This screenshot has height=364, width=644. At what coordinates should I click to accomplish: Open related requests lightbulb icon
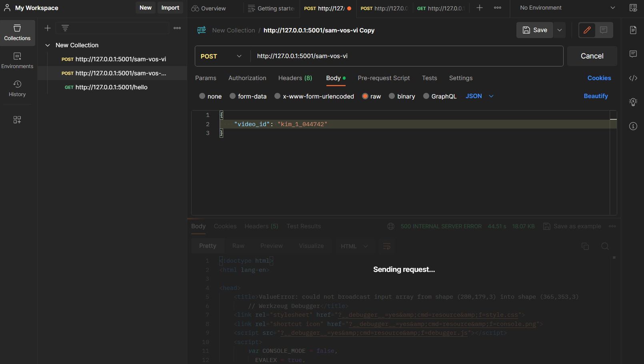[x=633, y=102]
